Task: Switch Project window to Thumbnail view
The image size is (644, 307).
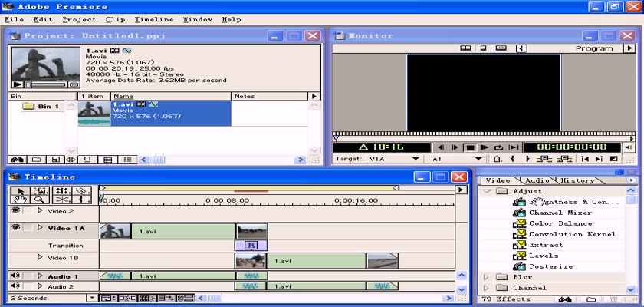Action: coord(107,160)
